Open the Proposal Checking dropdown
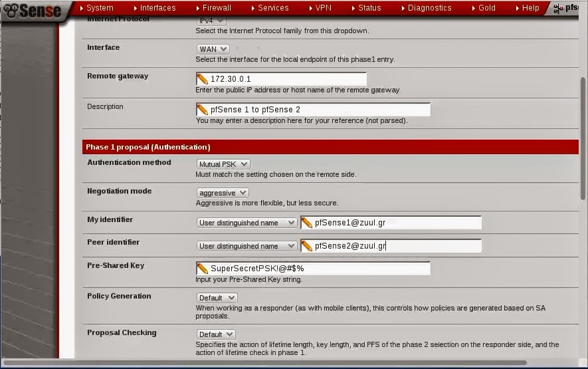588x369 pixels. (216, 334)
